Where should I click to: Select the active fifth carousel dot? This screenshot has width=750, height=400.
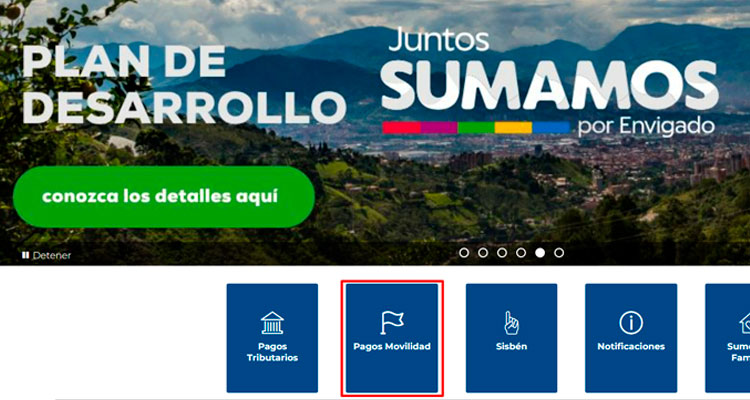coord(540,253)
